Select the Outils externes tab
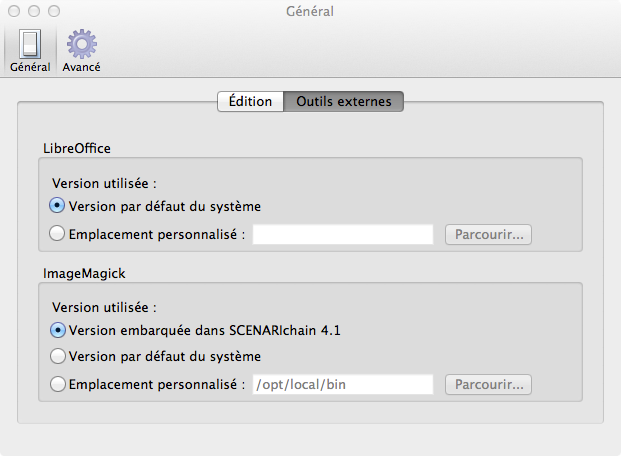Screen dimensions: 621x456 tap(344, 101)
